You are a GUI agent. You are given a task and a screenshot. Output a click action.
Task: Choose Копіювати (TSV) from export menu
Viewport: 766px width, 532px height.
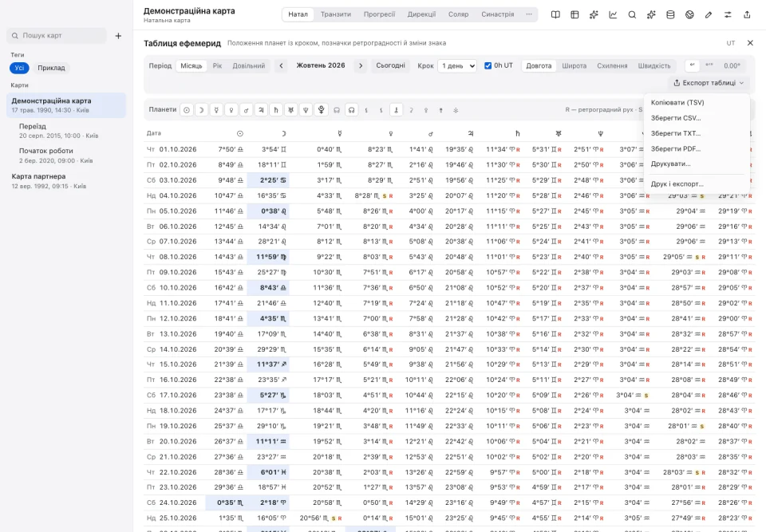point(697,103)
